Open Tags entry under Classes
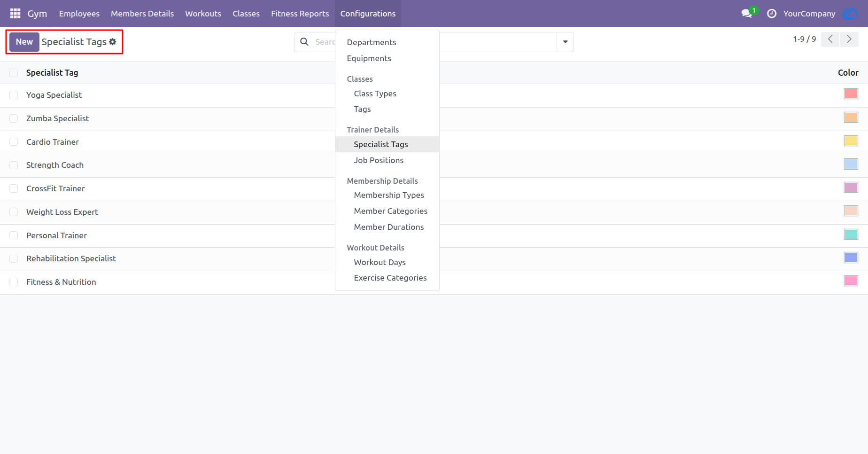868x454 pixels. coord(362,109)
